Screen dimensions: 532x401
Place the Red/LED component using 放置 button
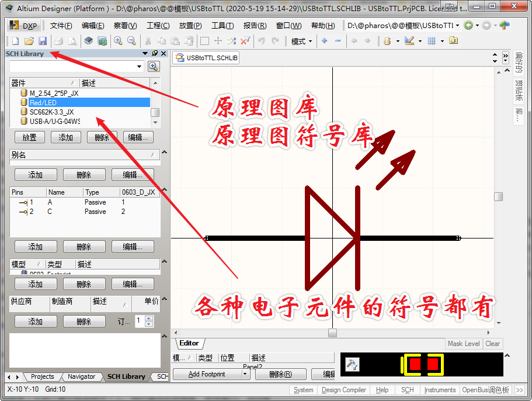pos(29,137)
